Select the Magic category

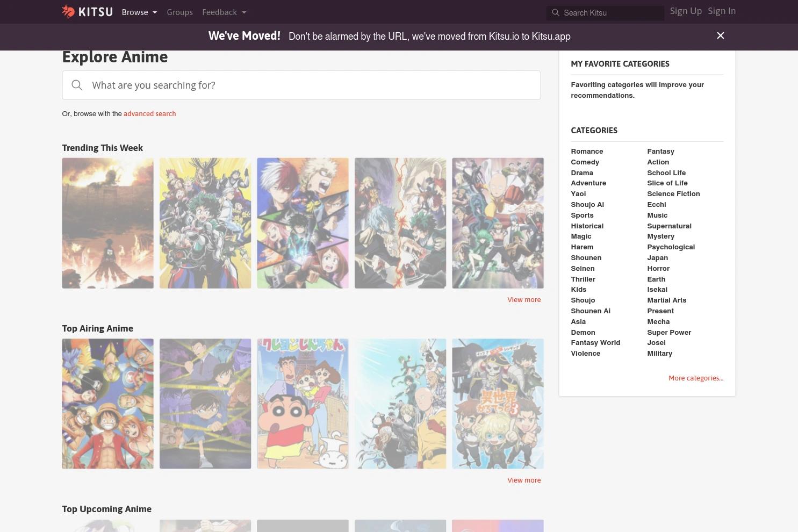581,236
